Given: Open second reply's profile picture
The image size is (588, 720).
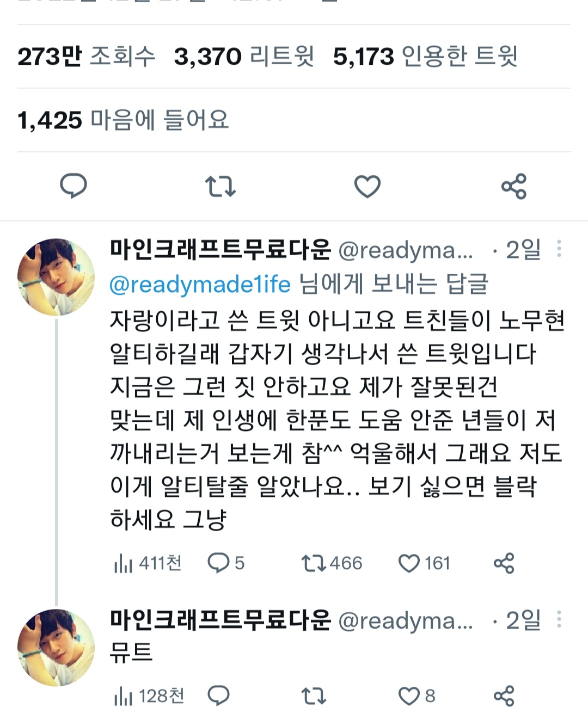Looking at the screenshot, I should 56,647.
